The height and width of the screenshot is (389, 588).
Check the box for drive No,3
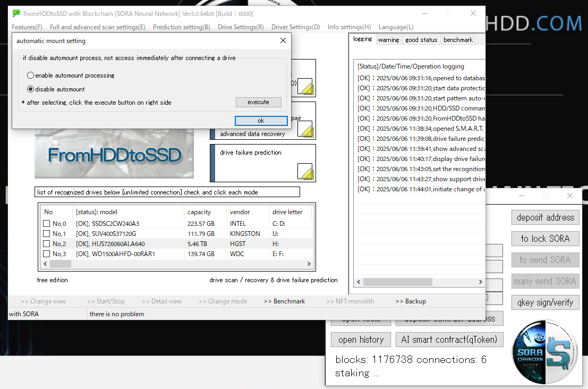click(x=47, y=254)
